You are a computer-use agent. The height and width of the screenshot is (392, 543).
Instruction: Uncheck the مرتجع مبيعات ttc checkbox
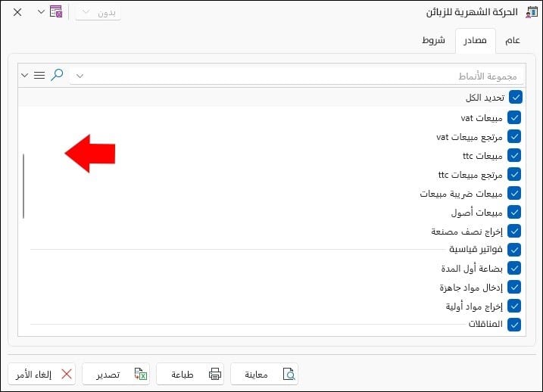pyautogui.click(x=514, y=174)
